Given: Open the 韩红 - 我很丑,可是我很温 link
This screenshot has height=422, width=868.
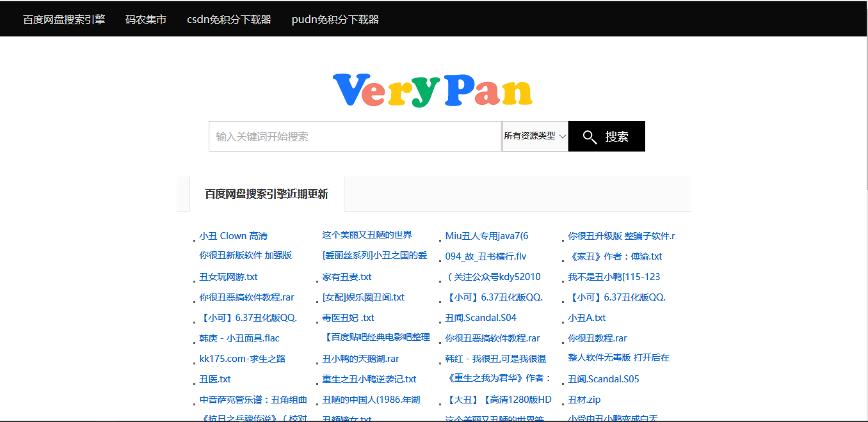Looking at the screenshot, I should tap(496, 359).
